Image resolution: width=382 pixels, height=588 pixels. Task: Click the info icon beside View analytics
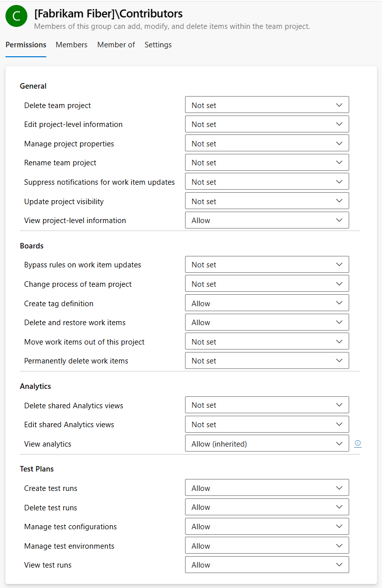pos(358,443)
